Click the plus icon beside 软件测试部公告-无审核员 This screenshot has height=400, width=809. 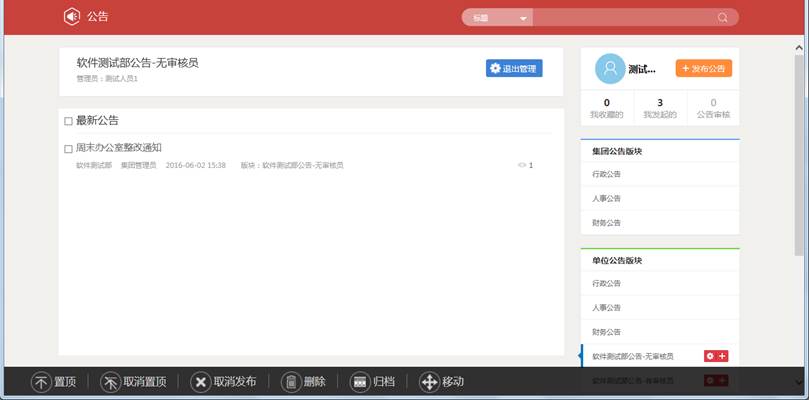tap(722, 356)
